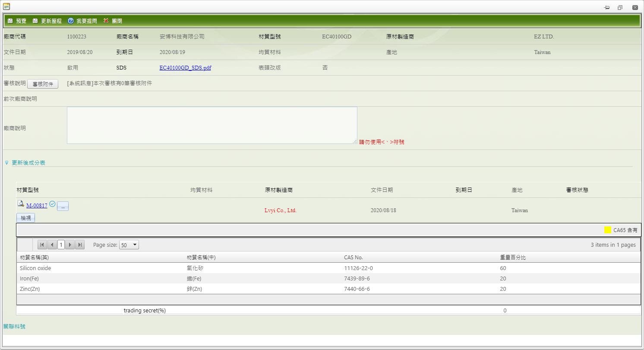Click the app icon in title bar
Viewport: 644px width, 350px height.
pos(6,6)
